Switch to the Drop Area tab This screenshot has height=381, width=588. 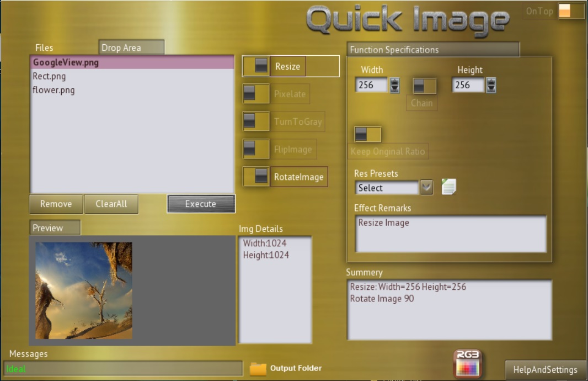click(x=131, y=47)
